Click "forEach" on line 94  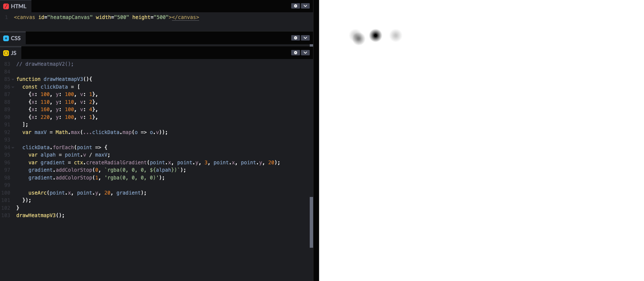pyautogui.click(x=63, y=147)
